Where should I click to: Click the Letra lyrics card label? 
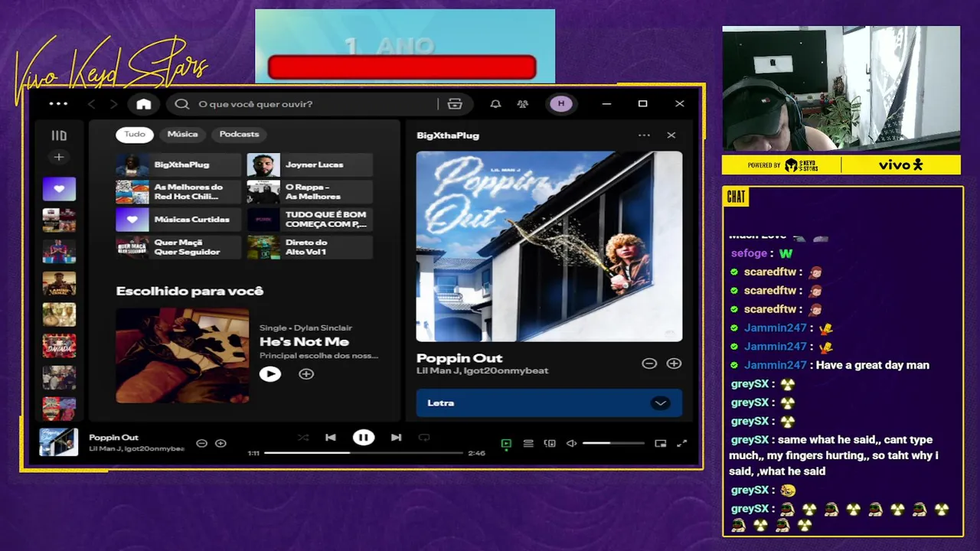[x=440, y=403]
